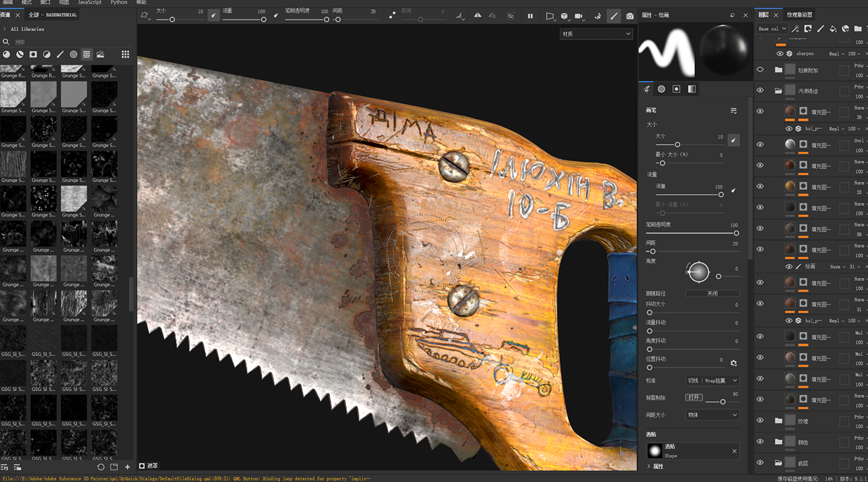Open the alpha properties tab icon
Screen dimensions: 868x482
[661, 89]
